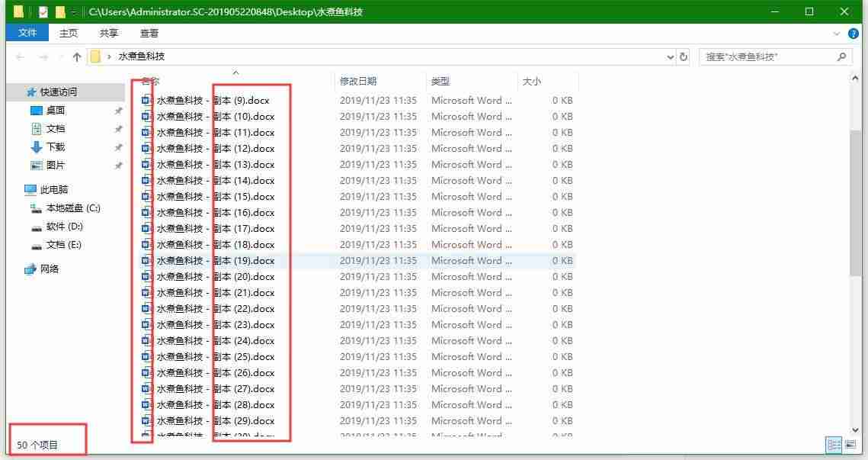Click the search magnifier icon
868x460 pixels.
tap(841, 56)
